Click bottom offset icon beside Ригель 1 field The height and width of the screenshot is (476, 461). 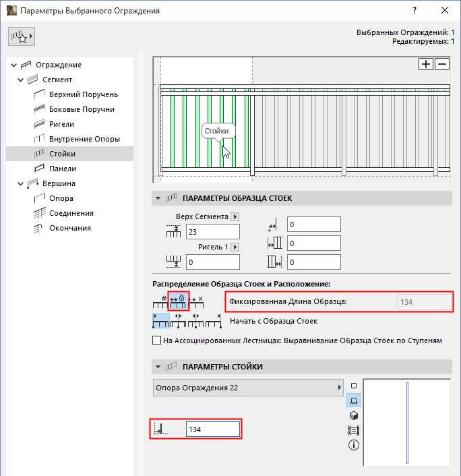pyautogui.click(x=173, y=262)
